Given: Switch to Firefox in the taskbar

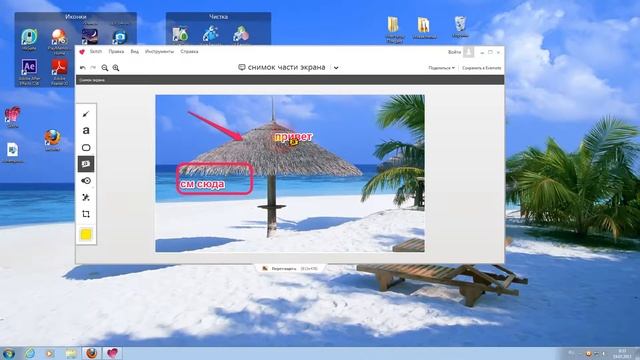Looking at the screenshot, I should (x=92, y=353).
